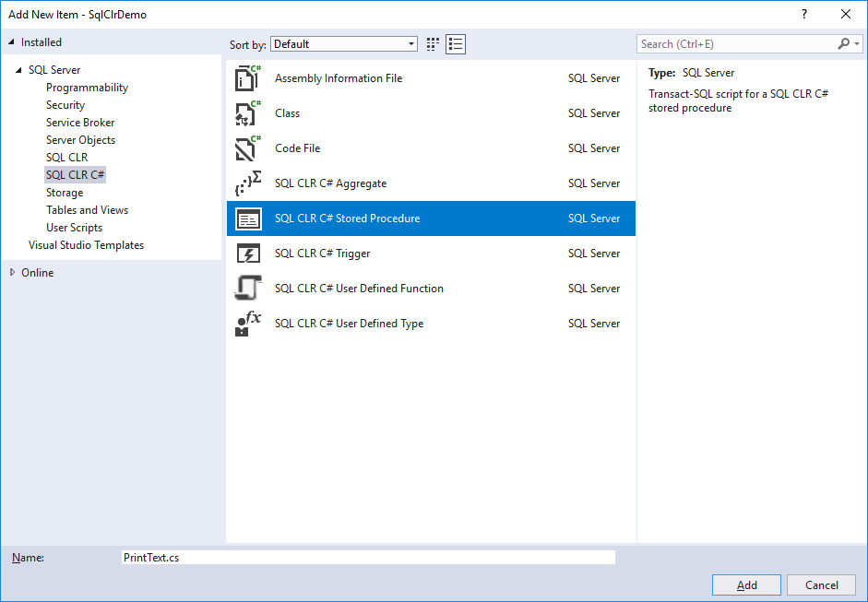
Task: Choose the Assembly Information File template name
Action: (339, 78)
